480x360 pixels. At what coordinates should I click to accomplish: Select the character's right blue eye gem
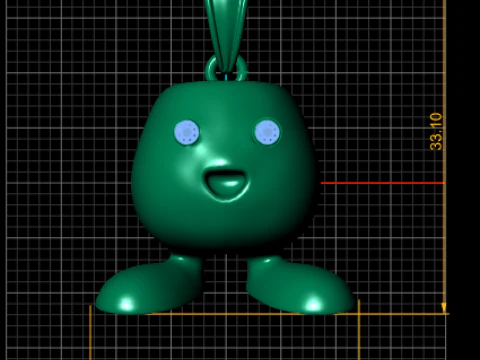267,133
